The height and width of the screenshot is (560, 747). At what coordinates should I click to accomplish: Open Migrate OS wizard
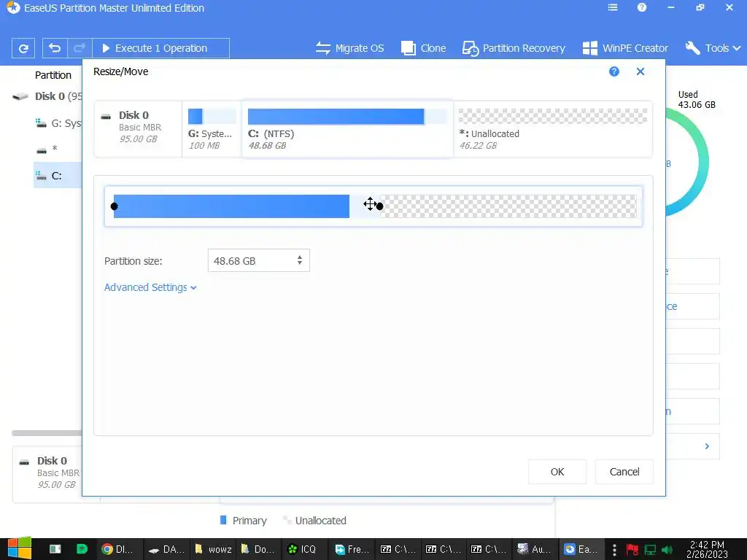point(349,48)
